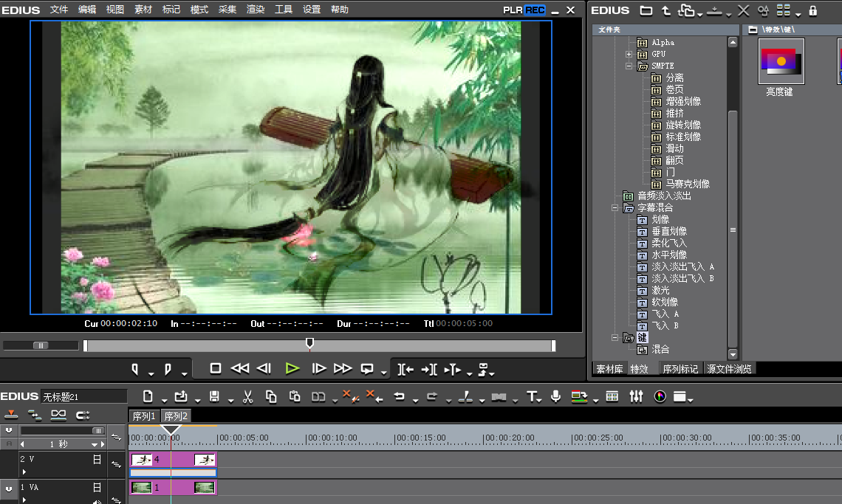Click the microphone voice-over icon

pyautogui.click(x=556, y=397)
